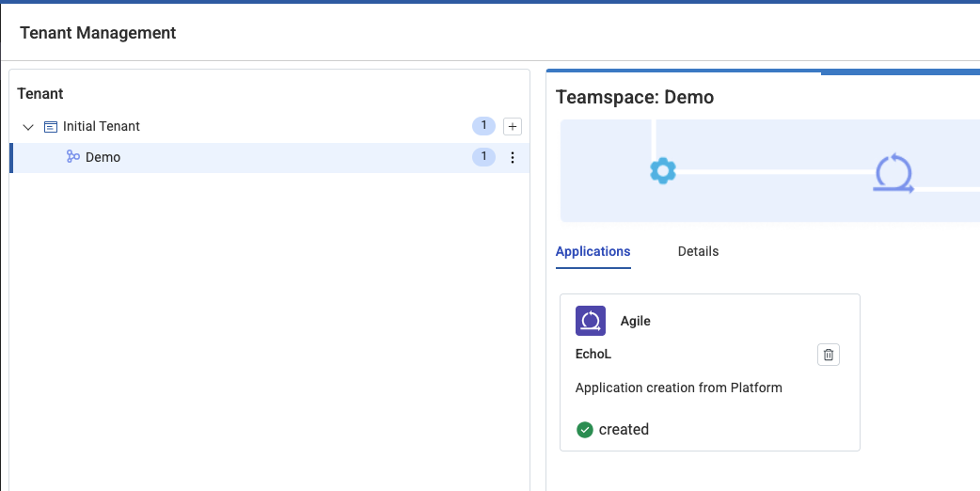Click the Application creation from Platform text

click(679, 388)
